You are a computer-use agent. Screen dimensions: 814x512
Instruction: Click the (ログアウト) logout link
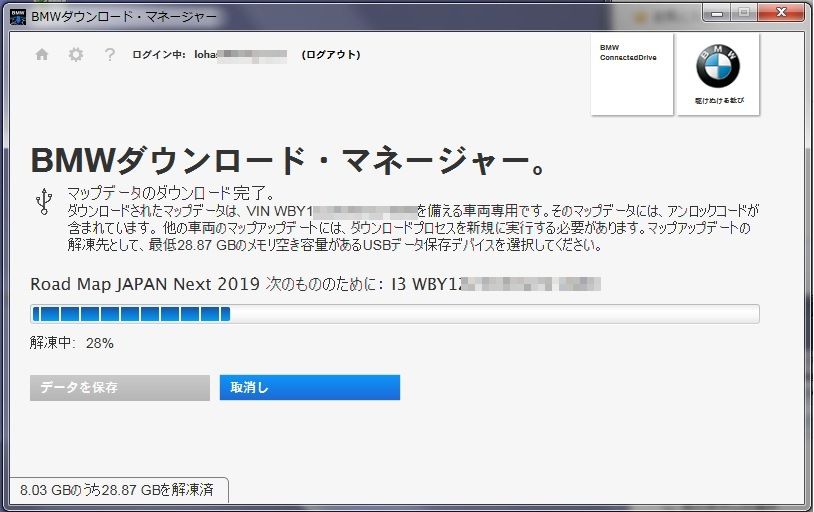(331, 55)
